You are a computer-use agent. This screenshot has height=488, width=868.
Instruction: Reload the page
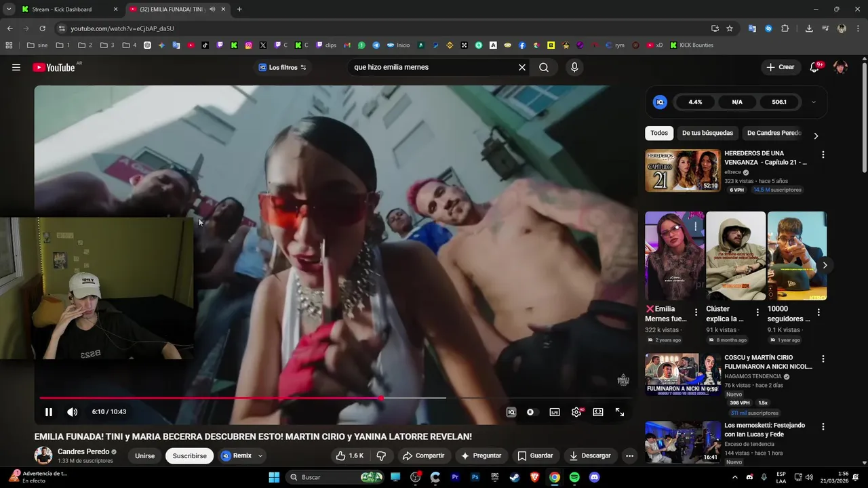point(42,28)
